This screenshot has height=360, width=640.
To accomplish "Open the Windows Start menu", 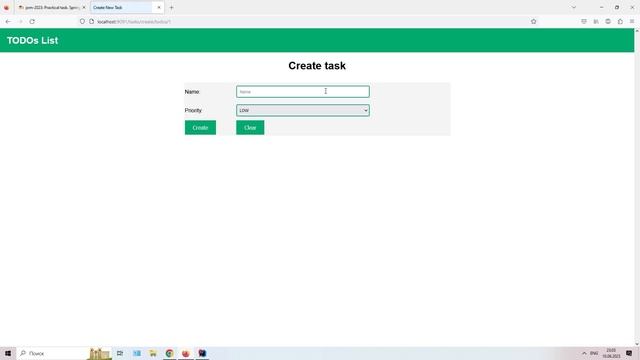I will click(x=8, y=353).
